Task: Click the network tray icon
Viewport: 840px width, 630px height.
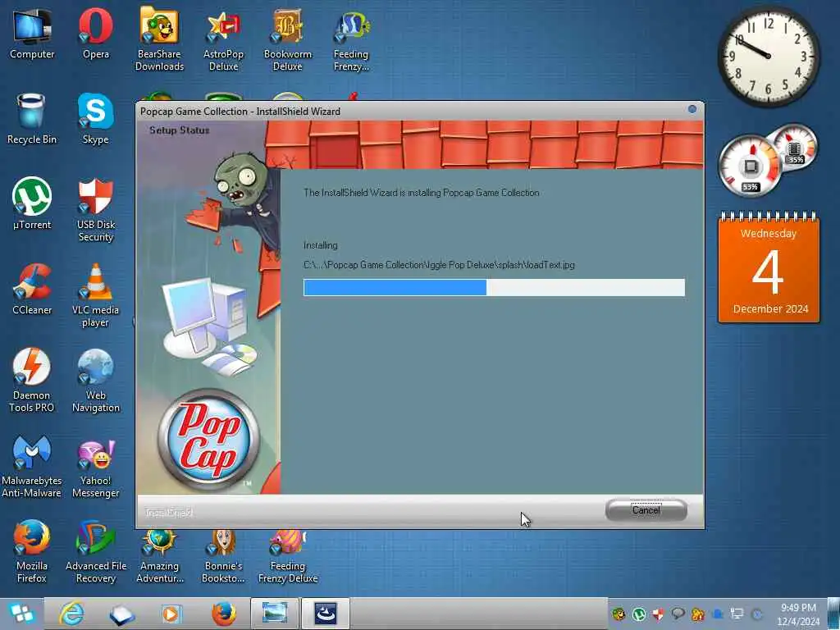Action: click(x=737, y=614)
